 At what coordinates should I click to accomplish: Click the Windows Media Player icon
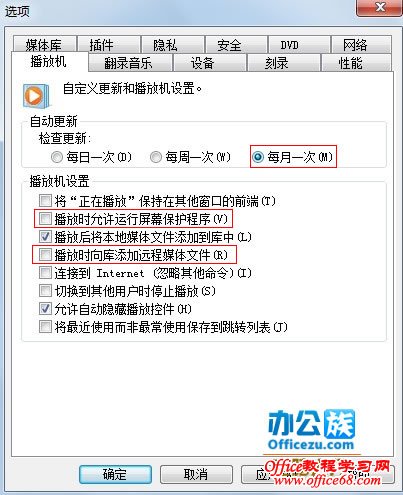[x=36, y=96]
